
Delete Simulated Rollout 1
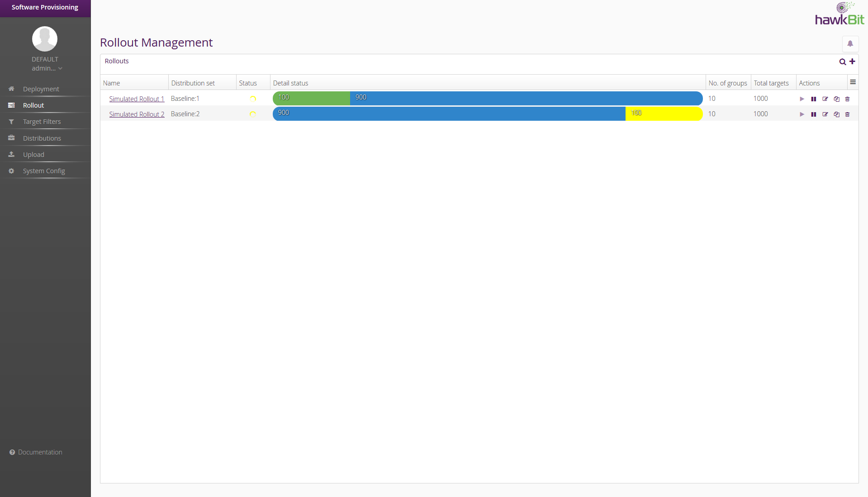tap(847, 99)
